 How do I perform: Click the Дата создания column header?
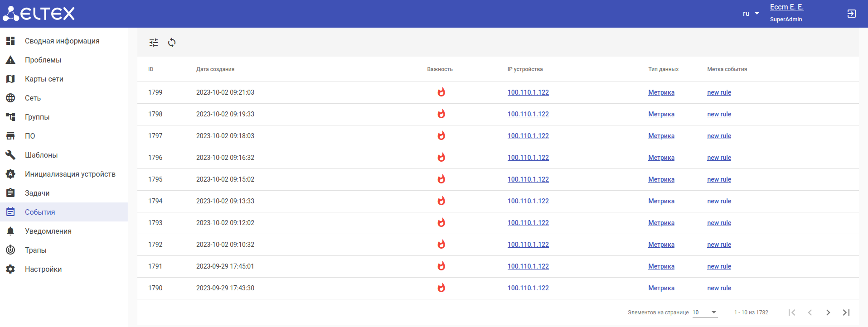pyautogui.click(x=215, y=69)
